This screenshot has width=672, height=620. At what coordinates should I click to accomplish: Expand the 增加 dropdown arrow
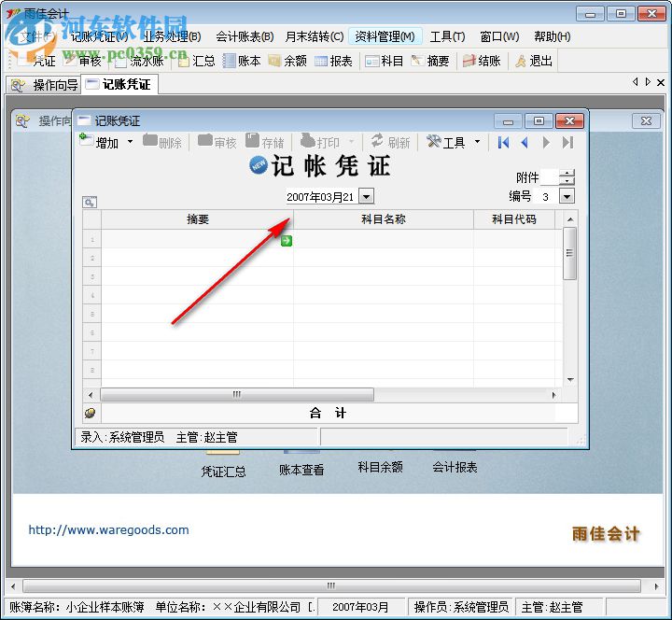point(131,142)
